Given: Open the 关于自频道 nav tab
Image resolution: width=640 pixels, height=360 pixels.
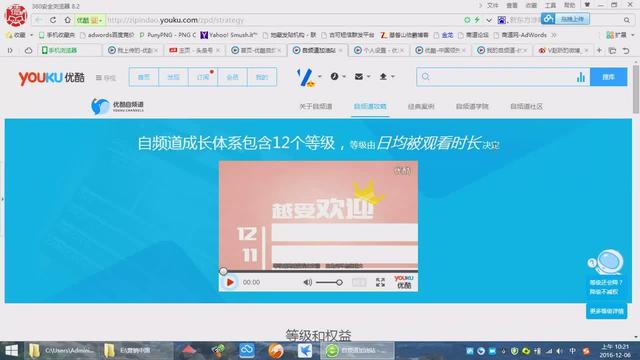Looking at the screenshot, I should (316, 107).
